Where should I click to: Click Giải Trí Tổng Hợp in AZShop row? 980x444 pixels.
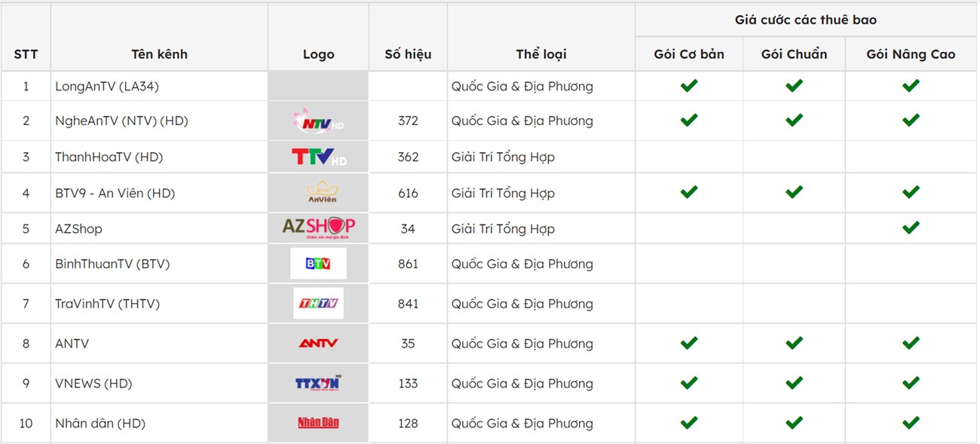[x=503, y=228]
